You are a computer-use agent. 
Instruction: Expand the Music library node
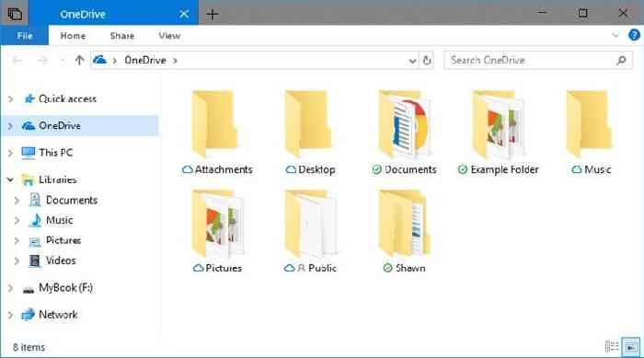click(17, 220)
